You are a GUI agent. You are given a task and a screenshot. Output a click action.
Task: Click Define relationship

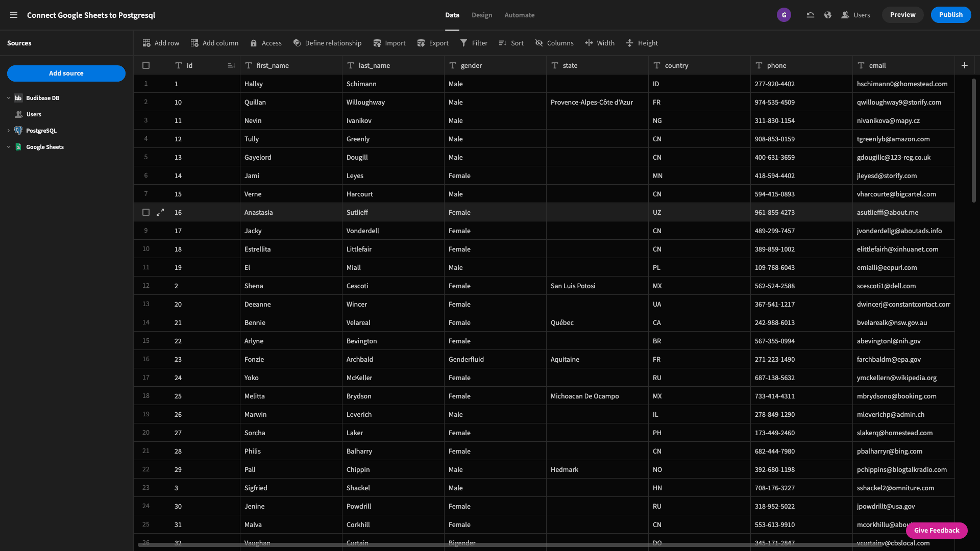coord(327,43)
